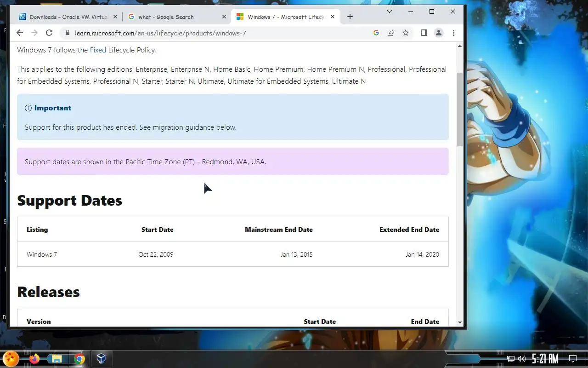Open a new tab
Screen dimensions: 588x368
[x=350, y=17]
